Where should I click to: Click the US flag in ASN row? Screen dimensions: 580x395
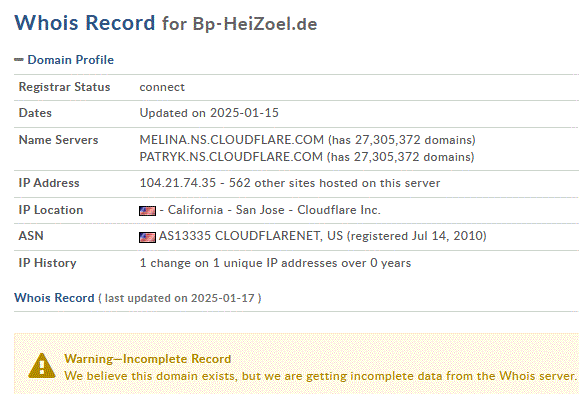pos(147,237)
